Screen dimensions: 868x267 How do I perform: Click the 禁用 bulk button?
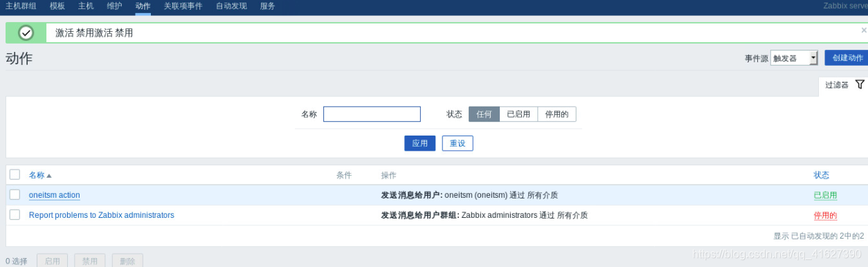[x=90, y=261]
